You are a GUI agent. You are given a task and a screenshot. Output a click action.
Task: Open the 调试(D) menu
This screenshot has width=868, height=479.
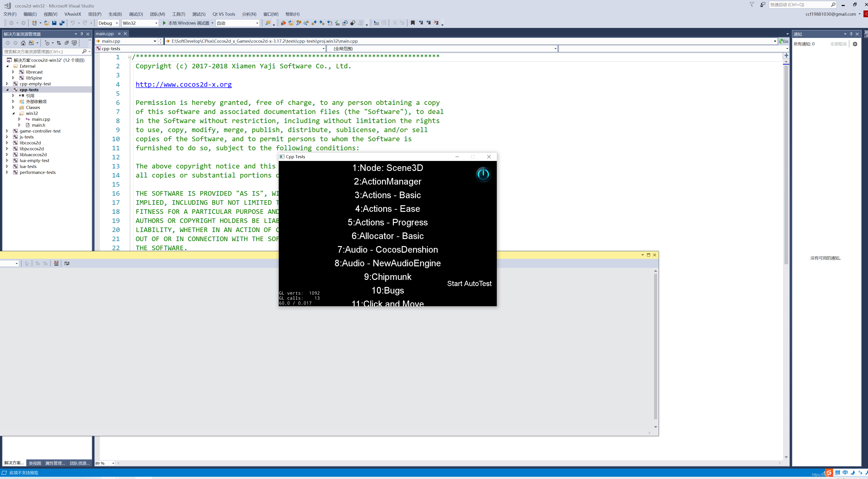136,14
